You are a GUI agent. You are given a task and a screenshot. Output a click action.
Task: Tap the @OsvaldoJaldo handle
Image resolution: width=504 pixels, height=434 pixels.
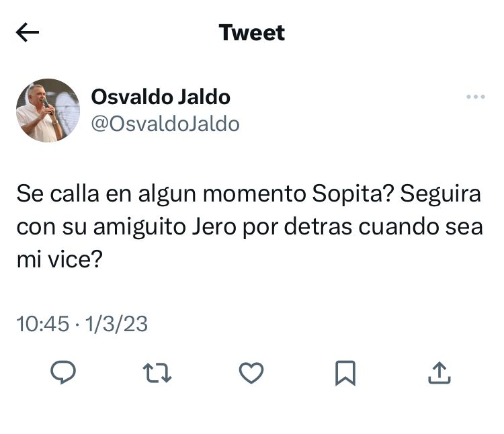[165, 124]
